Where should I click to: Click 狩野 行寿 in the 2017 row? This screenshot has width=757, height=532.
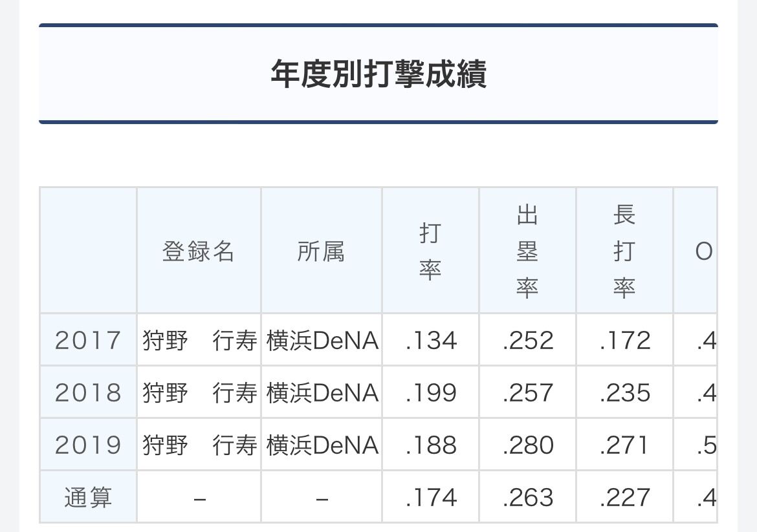click(199, 340)
